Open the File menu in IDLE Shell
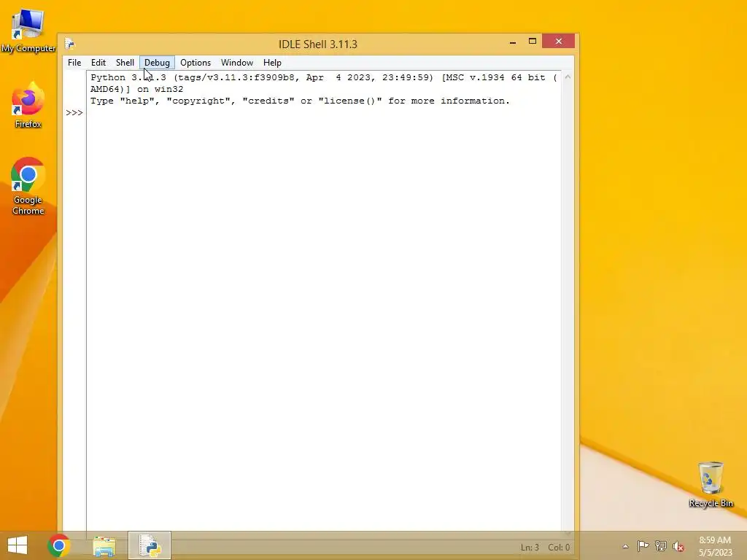This screenshot has width=747, height=560. pyautogui.click(x=74, y=63)
